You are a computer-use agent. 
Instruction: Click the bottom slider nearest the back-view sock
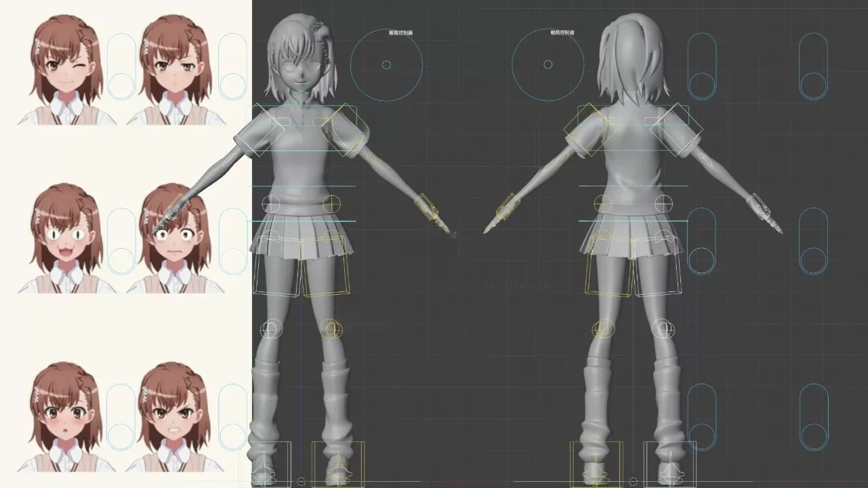click(x=702, y=418)
